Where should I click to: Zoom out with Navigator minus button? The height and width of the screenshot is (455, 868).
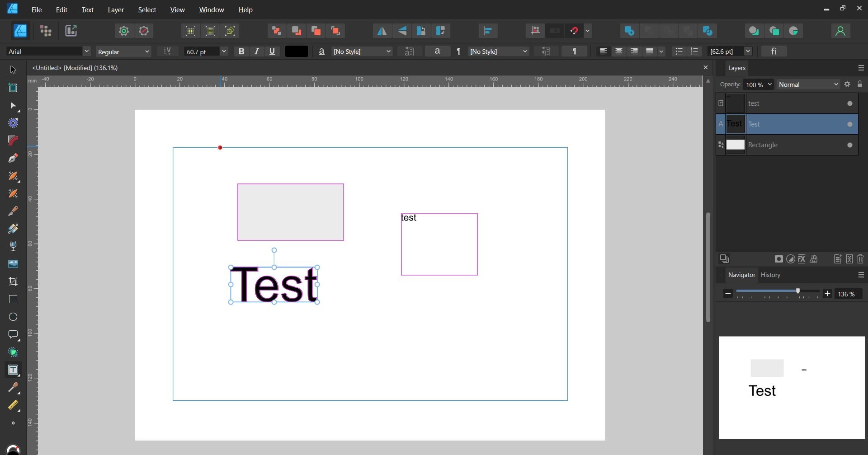tap(728, 294)
